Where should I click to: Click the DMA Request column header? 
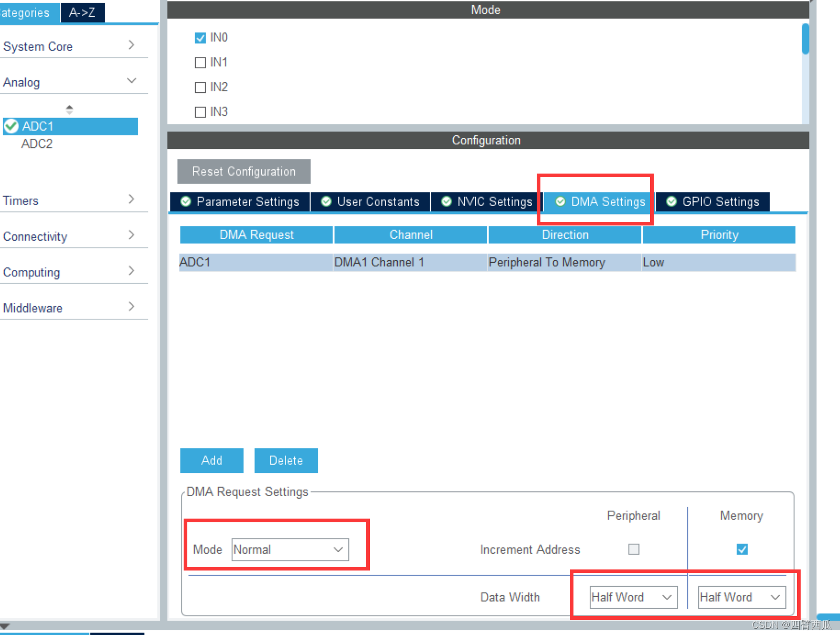[x=257, y=235]
